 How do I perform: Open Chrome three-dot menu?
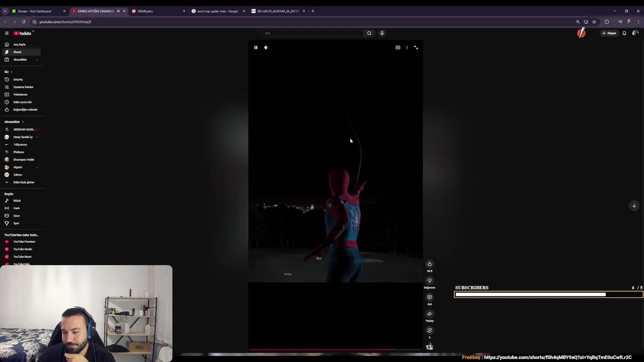[638, 22]
